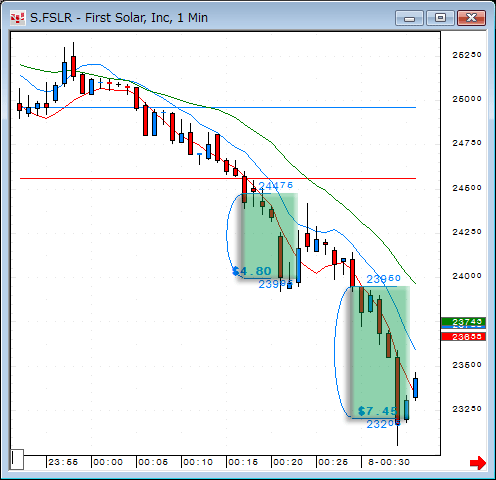Click the small box at the time axis start
This screenshot has height=480, width=496.
17,459
